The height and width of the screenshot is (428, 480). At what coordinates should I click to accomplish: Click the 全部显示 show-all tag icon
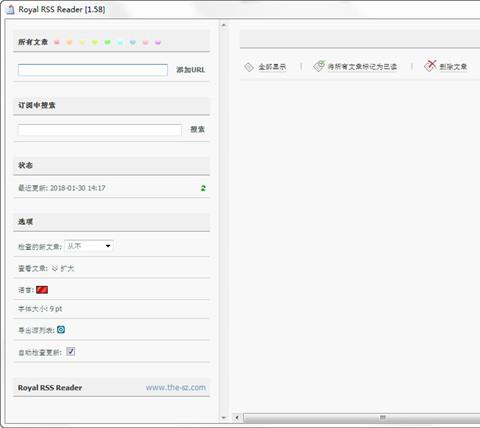(249, 67)
